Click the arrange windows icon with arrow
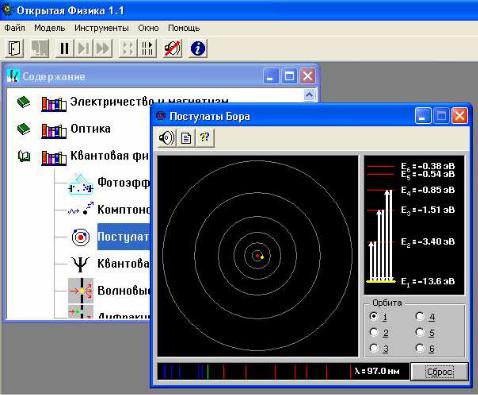 147,49
